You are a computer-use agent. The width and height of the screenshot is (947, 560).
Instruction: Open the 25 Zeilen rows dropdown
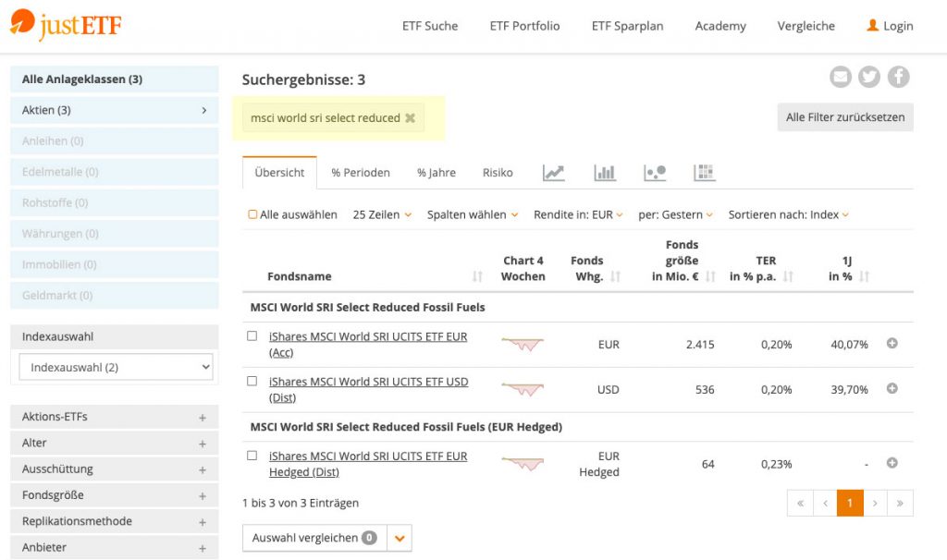382,214
